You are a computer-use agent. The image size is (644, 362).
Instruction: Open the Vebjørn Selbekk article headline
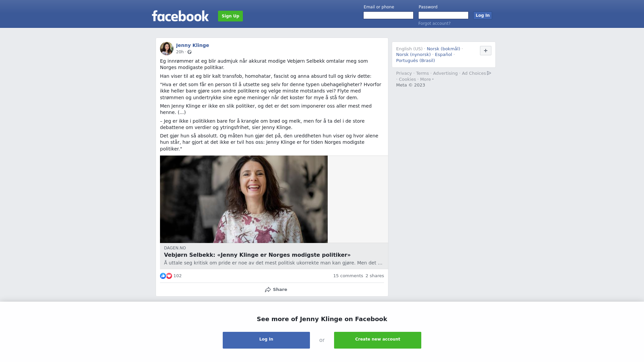click(x=257, y=255)
